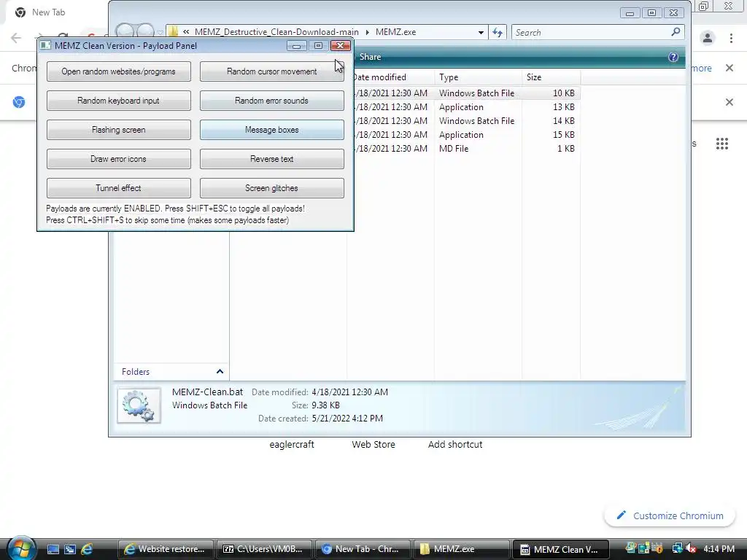Click the volume muted tray icon

pos(692,548)
